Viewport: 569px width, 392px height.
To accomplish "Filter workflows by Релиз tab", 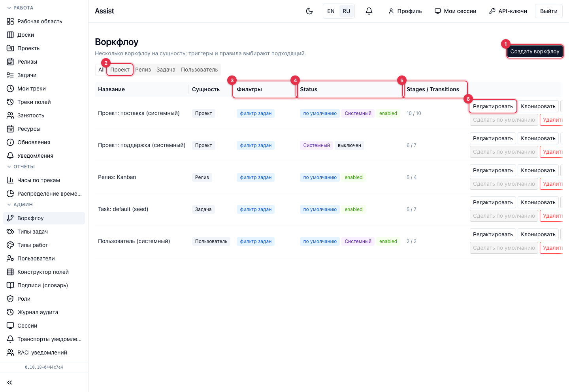I will click(x=143, y=70).
